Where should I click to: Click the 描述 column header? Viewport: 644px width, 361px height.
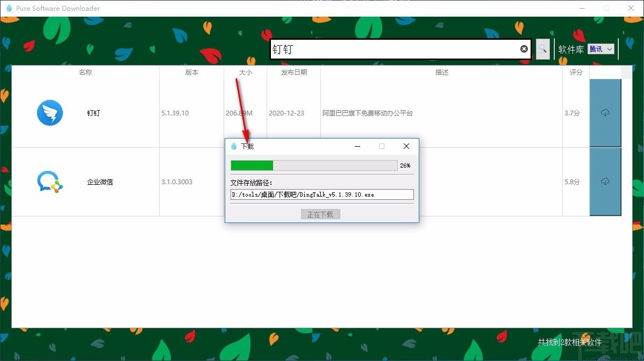(442, 72)
